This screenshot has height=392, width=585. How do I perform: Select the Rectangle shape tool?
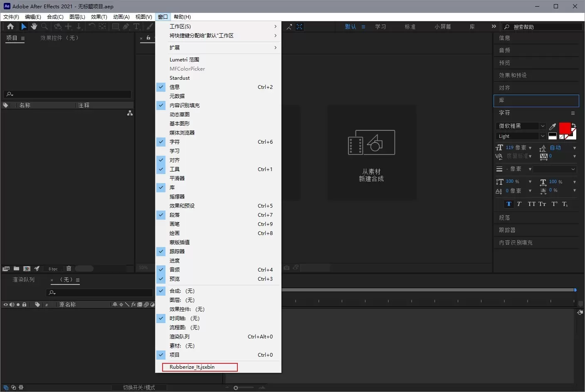(x=116, y=27)
